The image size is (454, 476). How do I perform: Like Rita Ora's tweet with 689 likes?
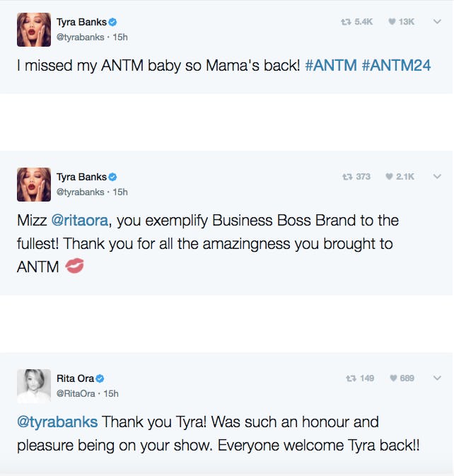[x=392, y=378]
